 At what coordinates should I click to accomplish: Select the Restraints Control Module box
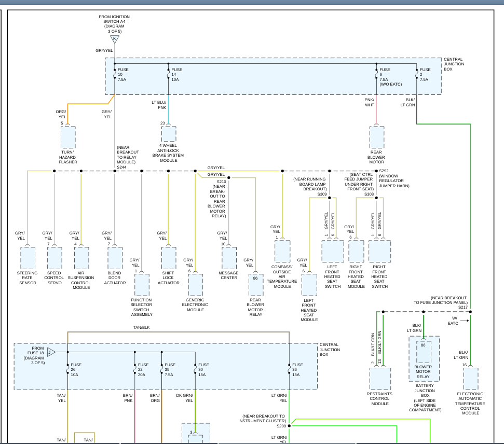[x=380, y=379]
